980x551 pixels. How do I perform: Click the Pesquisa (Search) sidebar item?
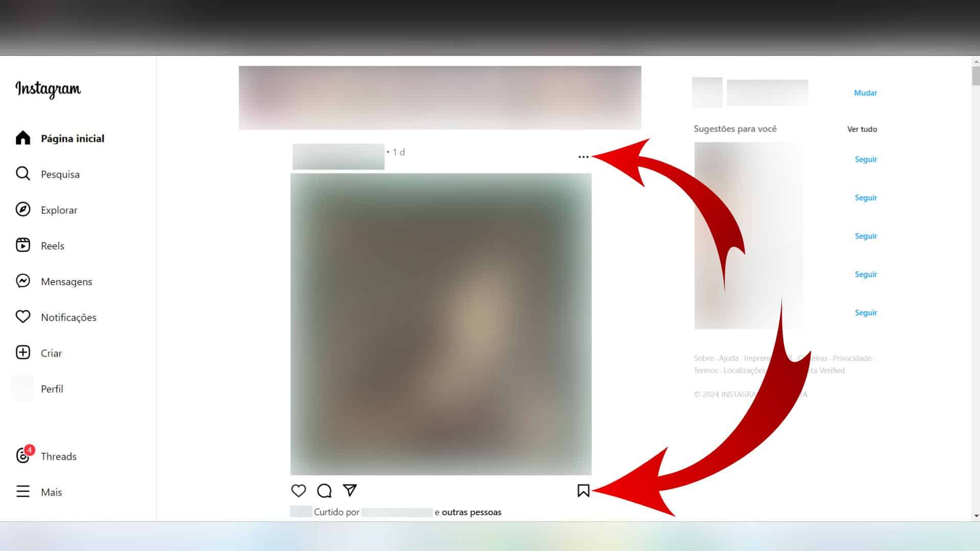60,173
